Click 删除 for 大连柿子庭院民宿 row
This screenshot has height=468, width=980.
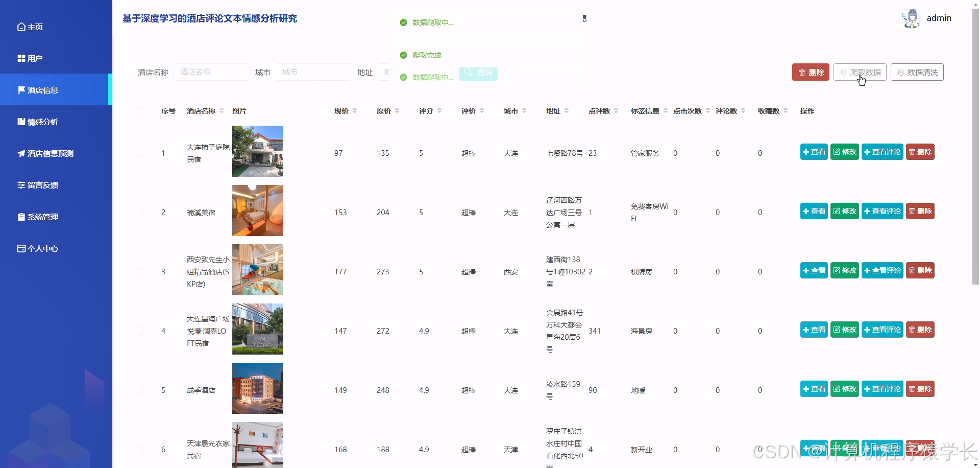920,152
